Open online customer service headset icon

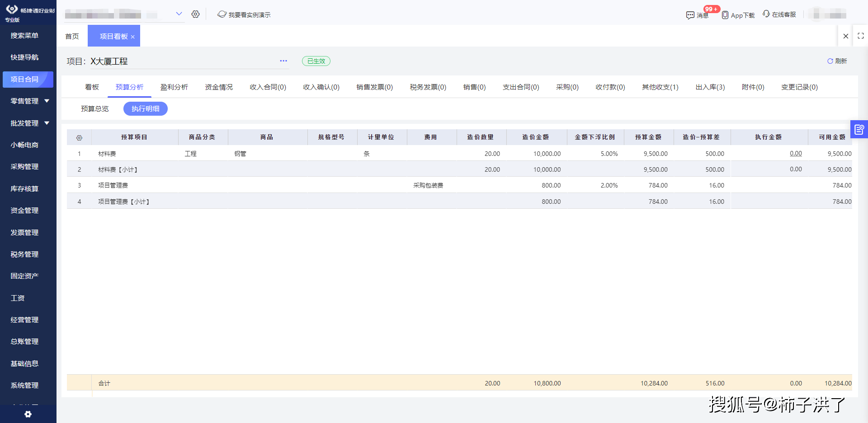766,14
